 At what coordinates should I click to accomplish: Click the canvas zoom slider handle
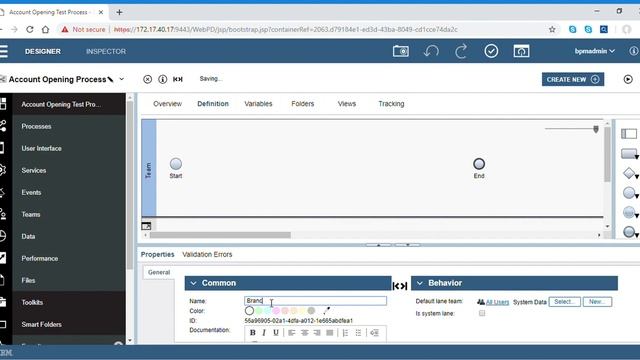596,129
